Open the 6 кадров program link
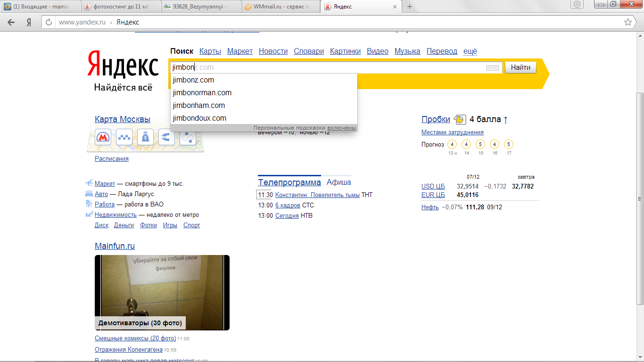This screenshot has height=362, width=644. point(288,206)
